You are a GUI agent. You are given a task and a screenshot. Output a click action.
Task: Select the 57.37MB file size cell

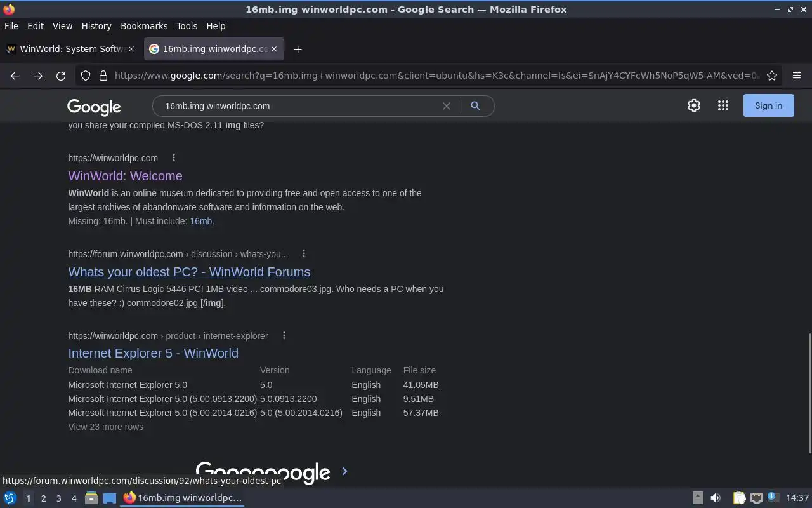421,413
